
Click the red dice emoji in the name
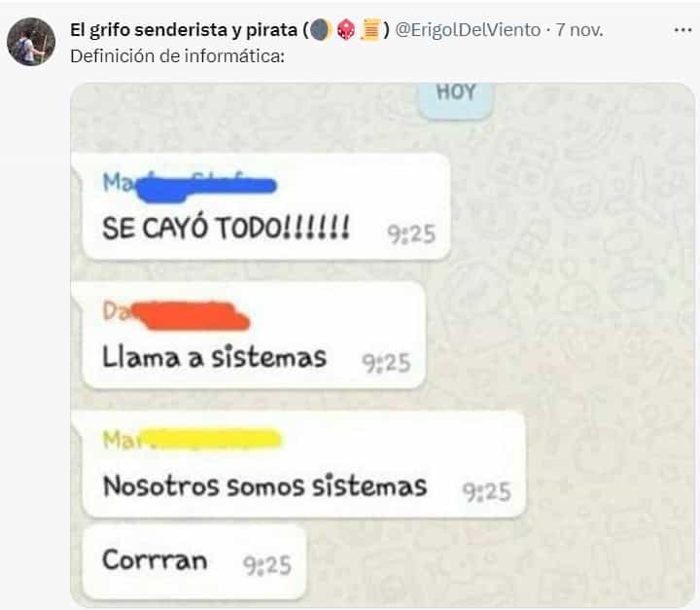(x=345, y=30)
